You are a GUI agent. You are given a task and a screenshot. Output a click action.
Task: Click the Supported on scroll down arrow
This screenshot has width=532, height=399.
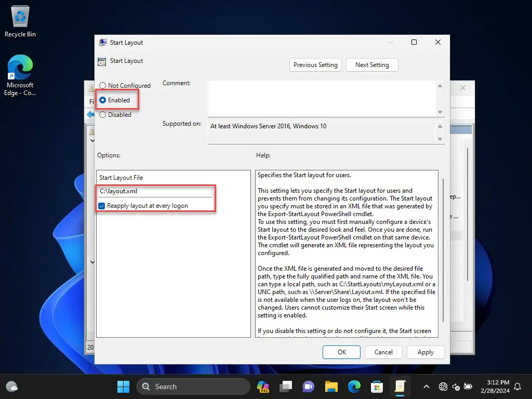coord(440,139)
